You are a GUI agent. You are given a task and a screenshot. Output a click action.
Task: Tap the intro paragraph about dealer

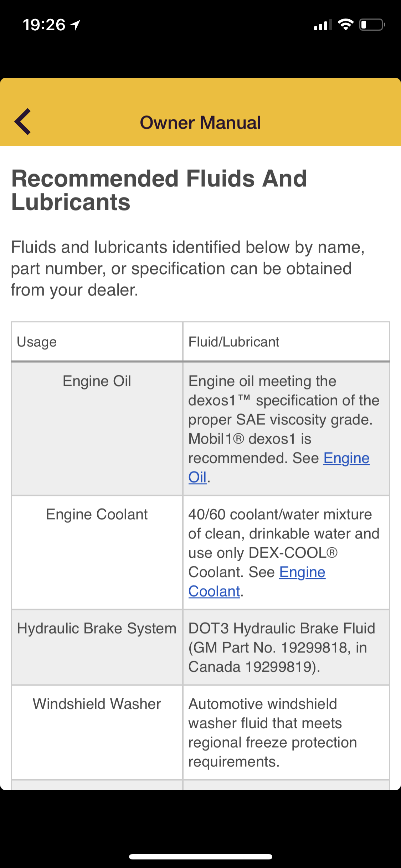tap(187, 268)
